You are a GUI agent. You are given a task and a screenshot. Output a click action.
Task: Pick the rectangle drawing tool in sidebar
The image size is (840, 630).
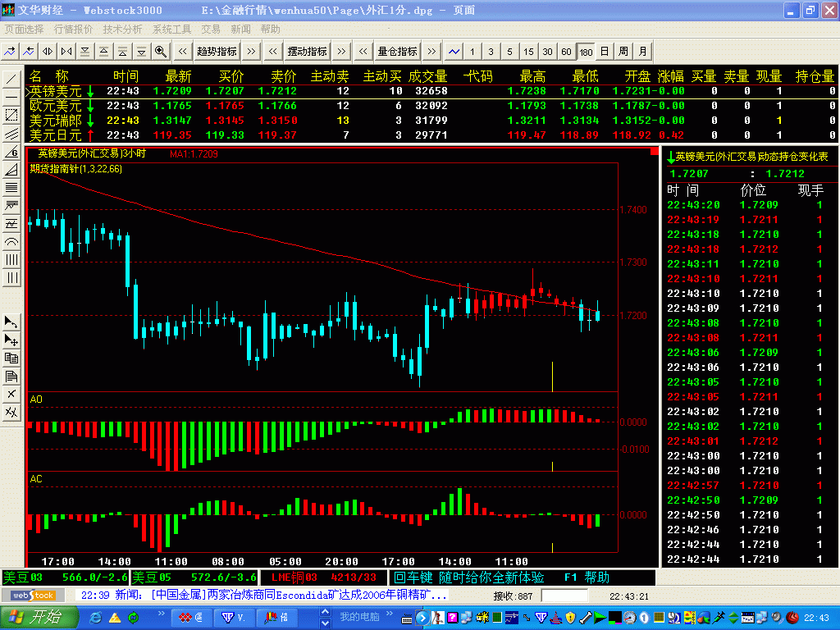(x=11, y=115)
